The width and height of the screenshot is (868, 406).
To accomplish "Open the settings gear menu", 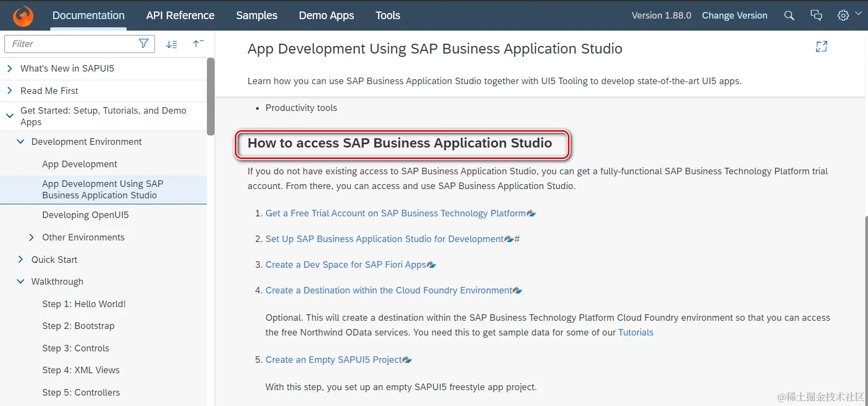I will coord(843,15).
